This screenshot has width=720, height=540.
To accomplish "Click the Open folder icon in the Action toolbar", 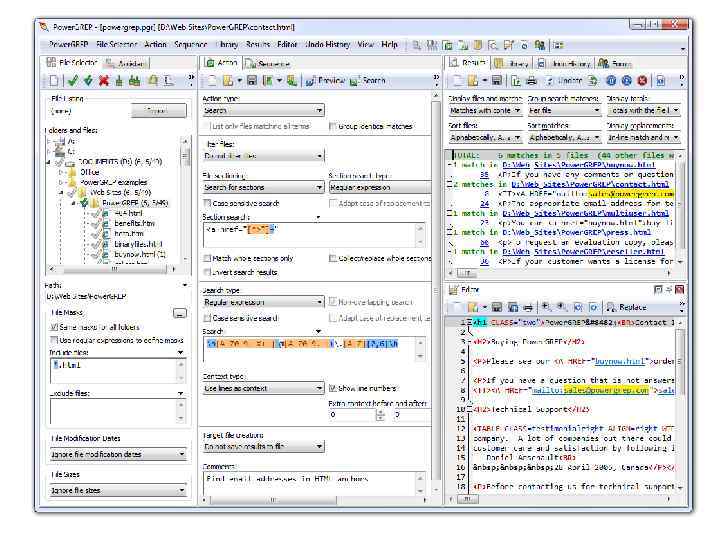I will [228, 81].
